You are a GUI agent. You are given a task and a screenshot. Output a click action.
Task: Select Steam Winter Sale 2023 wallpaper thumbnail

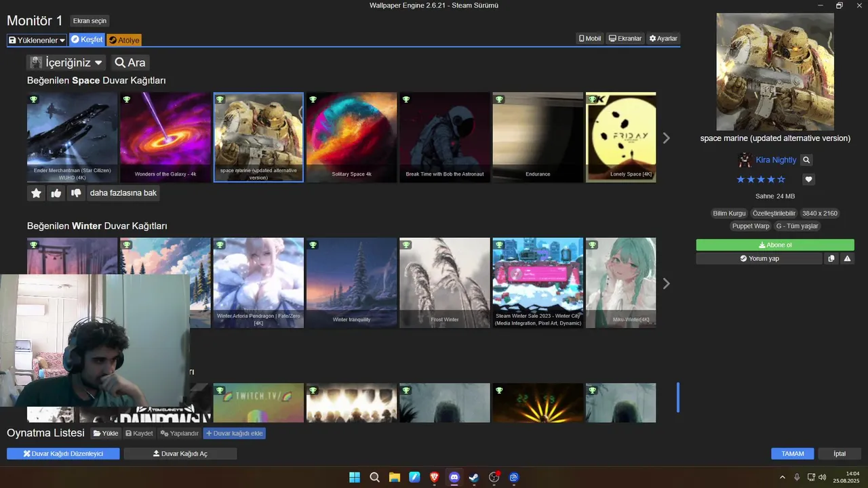(538, 283)
